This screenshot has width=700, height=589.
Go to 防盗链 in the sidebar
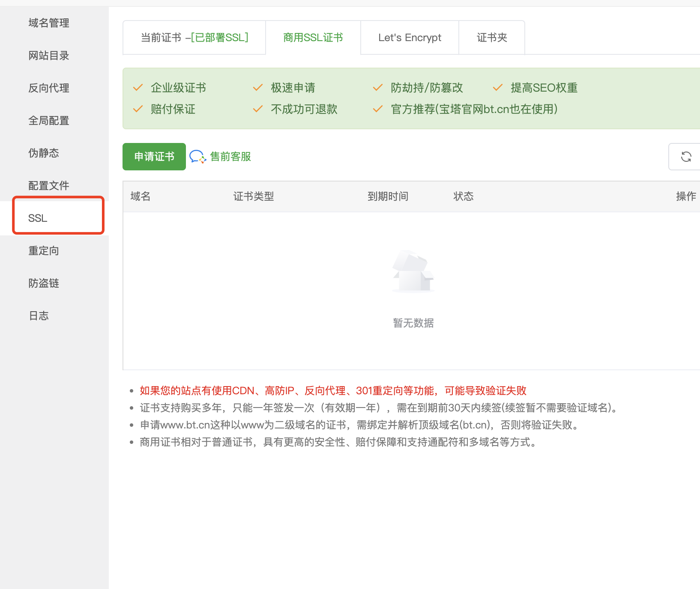click(x=44, y=283)
